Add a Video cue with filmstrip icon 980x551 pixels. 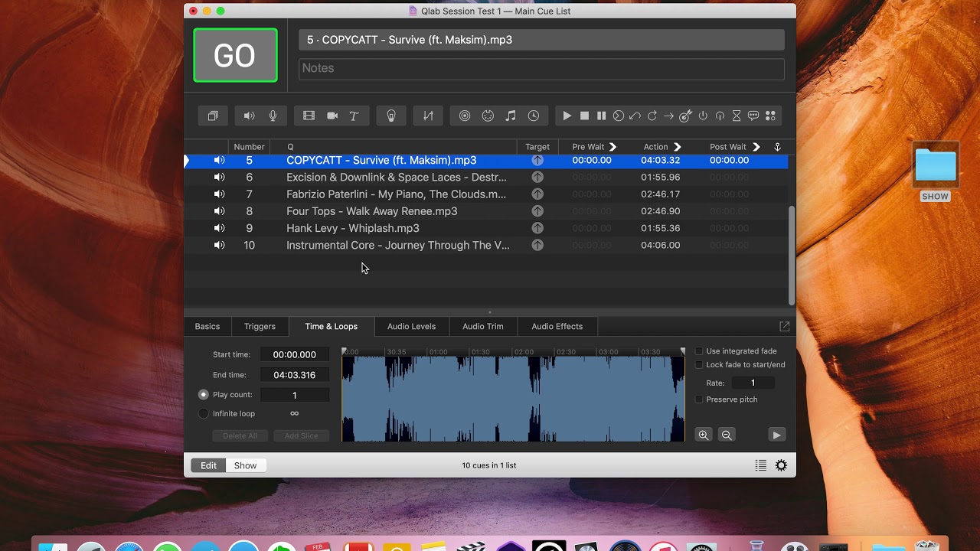click(x=309, y=116)
